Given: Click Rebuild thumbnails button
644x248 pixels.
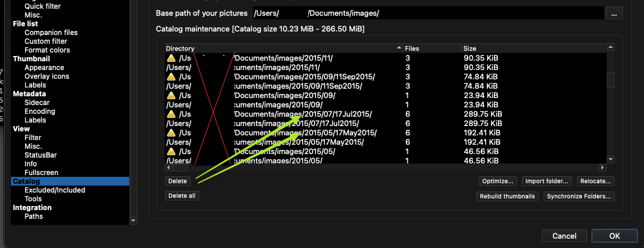Looking at the screenshot, I should coord(508,196).
